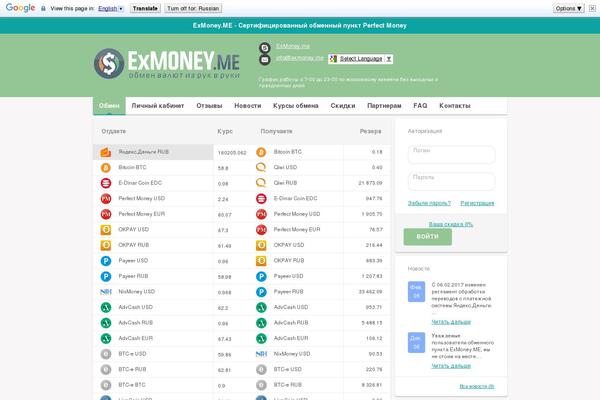Viewport: 600px width, 400px height.
Task: Click the Резерв column header
Action: (x=370, y=131)
